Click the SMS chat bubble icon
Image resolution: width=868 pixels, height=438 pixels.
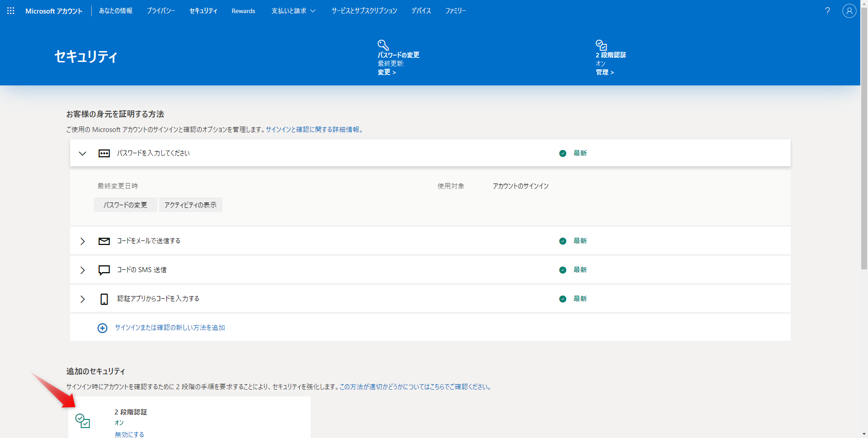pyautogui.click(x=104, y=270)
